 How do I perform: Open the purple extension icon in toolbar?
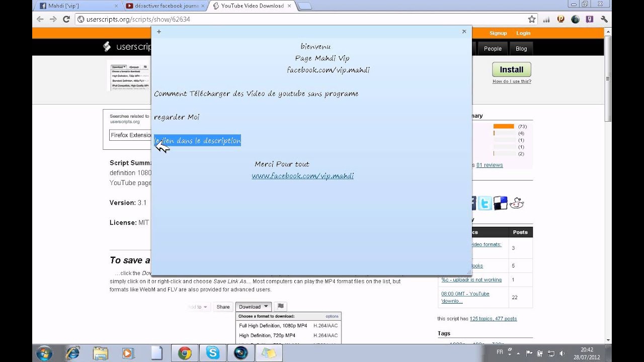click(590, 19)
